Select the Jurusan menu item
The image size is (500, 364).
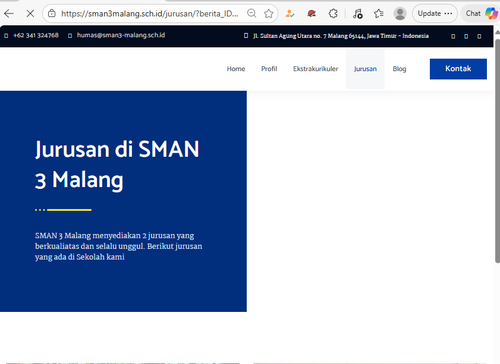coord(365,69)
